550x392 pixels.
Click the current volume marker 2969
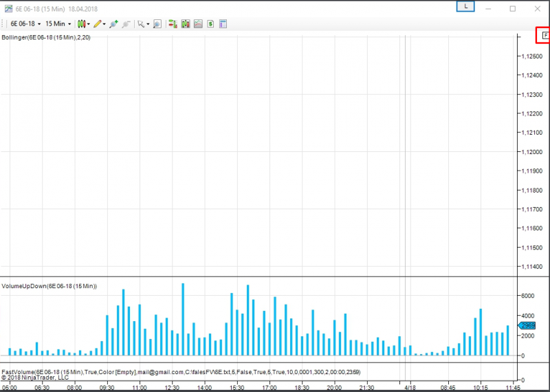[x=527, y=325]
